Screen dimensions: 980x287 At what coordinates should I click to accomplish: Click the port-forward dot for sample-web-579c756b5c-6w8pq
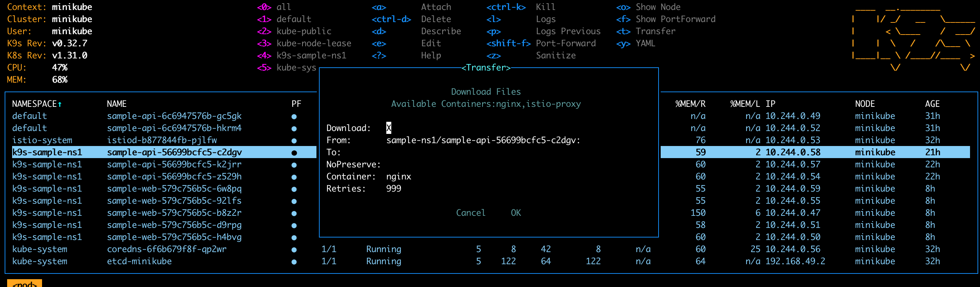pos(294,189)
